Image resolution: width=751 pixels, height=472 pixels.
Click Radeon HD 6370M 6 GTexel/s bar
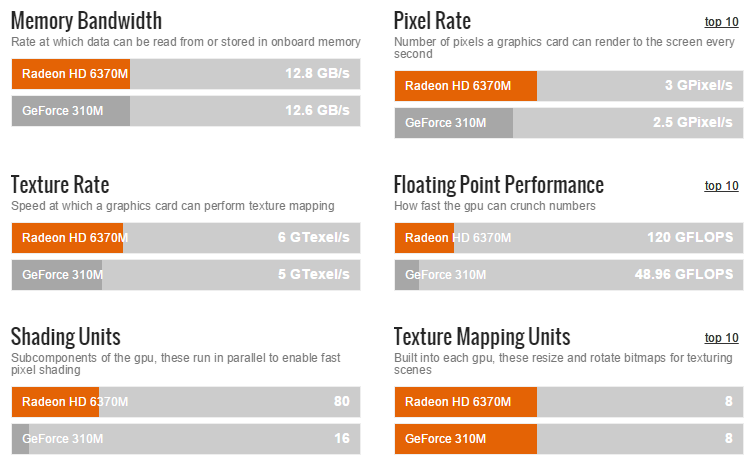click(186, 238)
